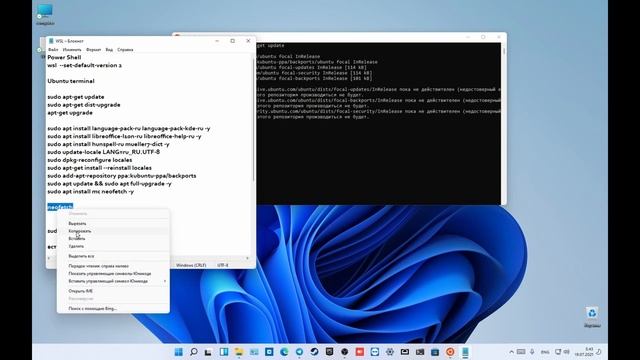Click the terminal window vertical scrollbar
The width and height of the screenshot is (640, 360).
click(504, 122)
